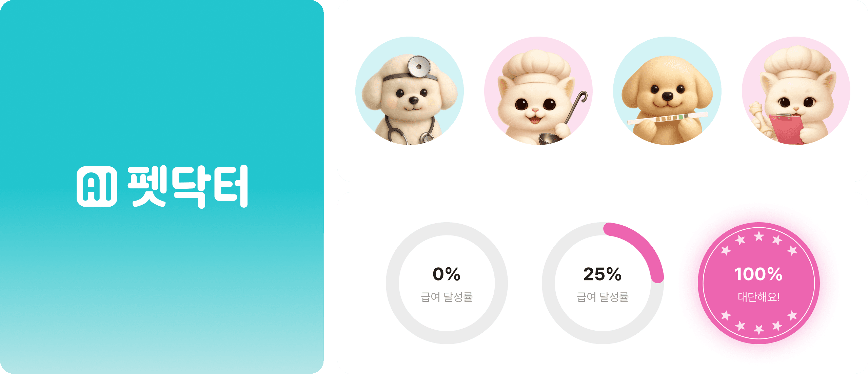The height and width of the screenshot is (374, 868).
Task: Click the 0% progress ring
Action: pos(447,283)
